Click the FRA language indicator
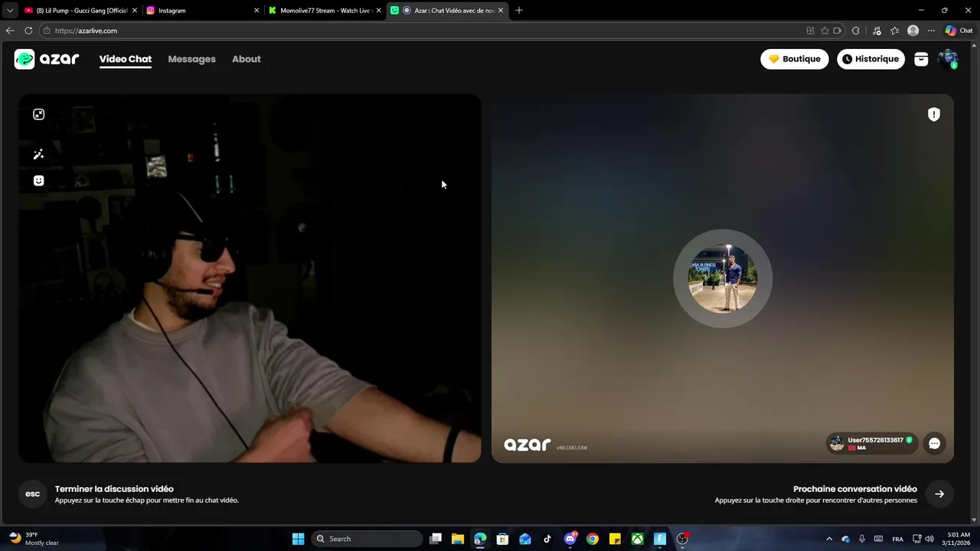Image resolution: width=980 pixels, height=551 pixels. pos(897,539)
